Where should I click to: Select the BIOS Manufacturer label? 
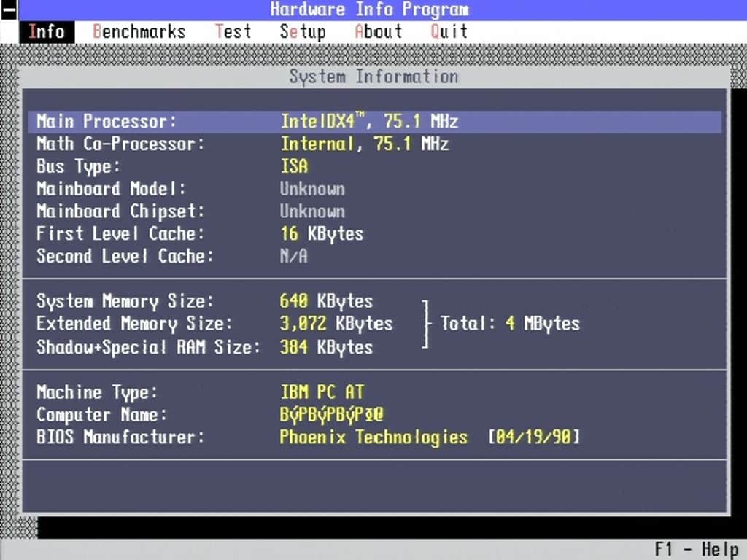coord(120,437)
